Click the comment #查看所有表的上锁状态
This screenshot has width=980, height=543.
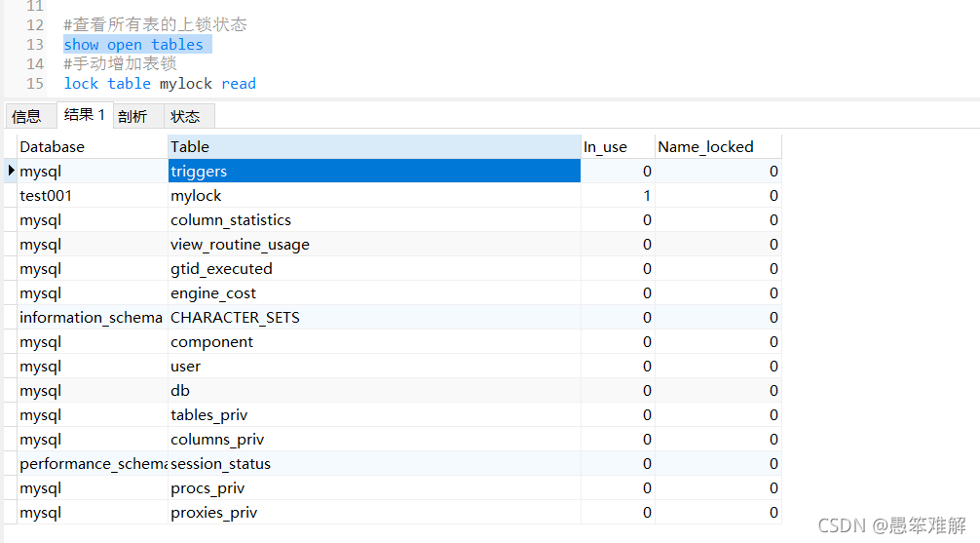point(155,24)
